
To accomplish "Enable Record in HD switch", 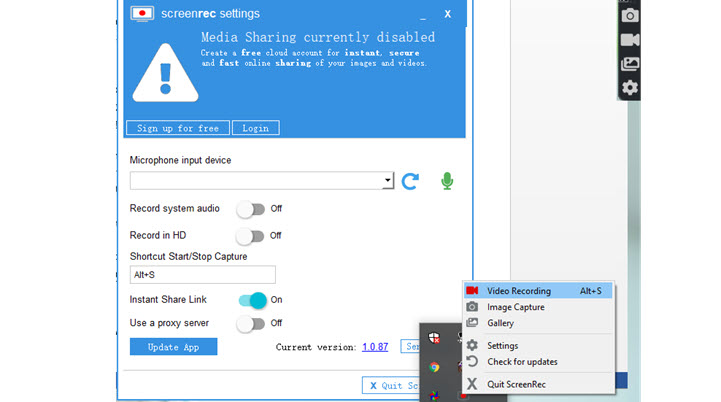I will click(251, 235).
